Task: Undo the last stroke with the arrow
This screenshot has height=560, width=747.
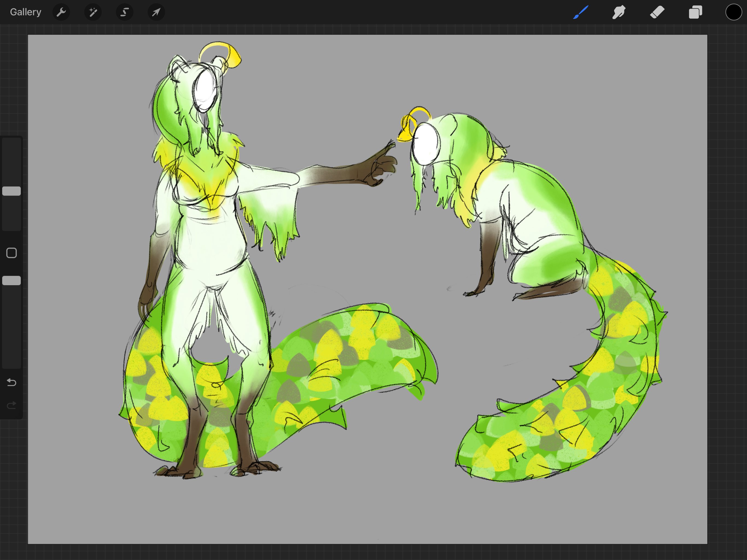Action: pyautogui.click(x=11, y=382)
